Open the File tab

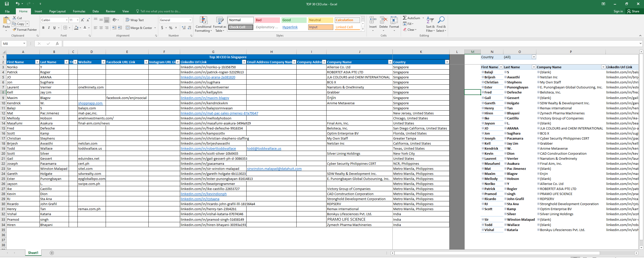tap(7, 11)
